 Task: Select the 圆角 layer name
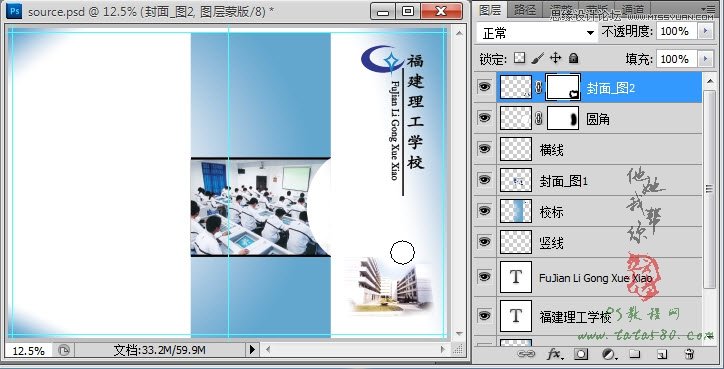(598, 119)
